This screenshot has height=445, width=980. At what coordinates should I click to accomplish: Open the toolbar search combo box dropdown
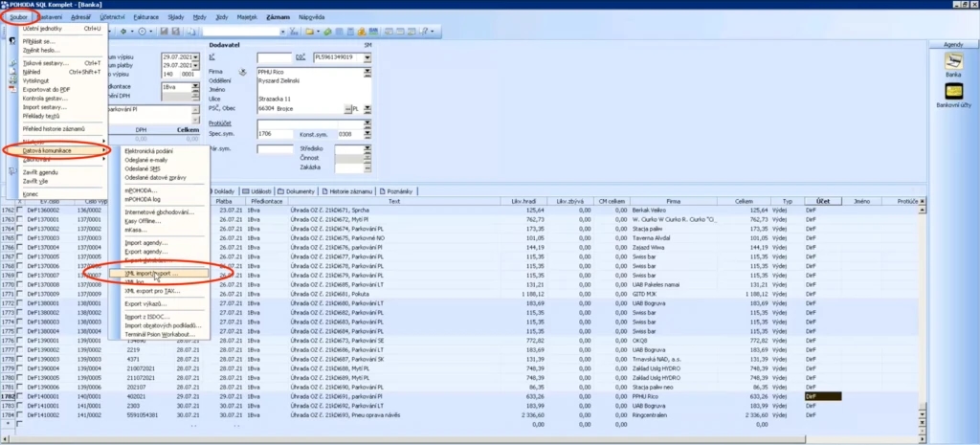tap(282, 32)
